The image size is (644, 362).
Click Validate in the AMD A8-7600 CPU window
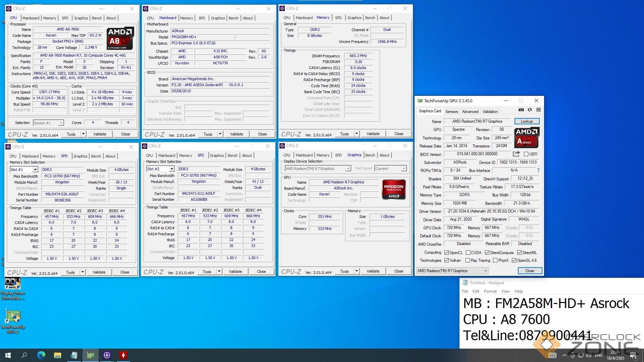pyautogui.click(x=100, y=134)
